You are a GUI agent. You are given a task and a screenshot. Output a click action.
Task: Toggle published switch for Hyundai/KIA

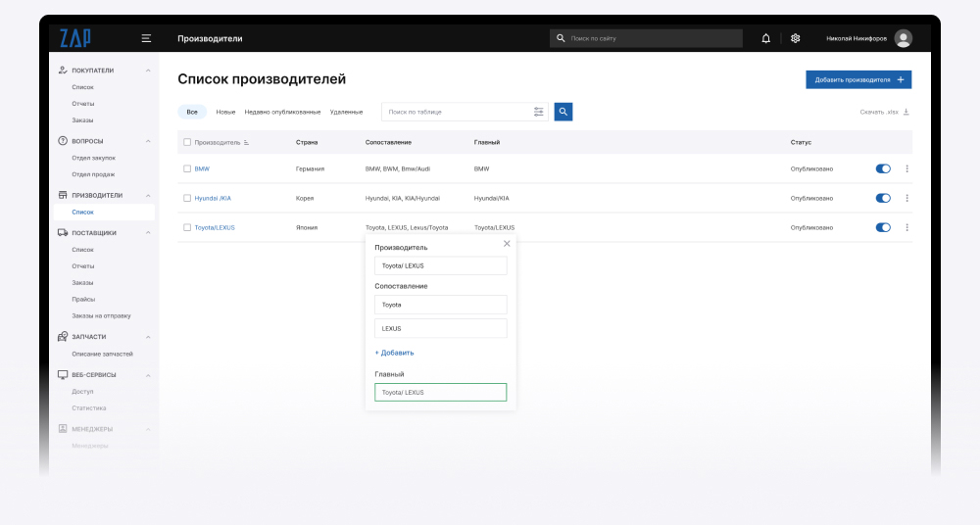883,198
